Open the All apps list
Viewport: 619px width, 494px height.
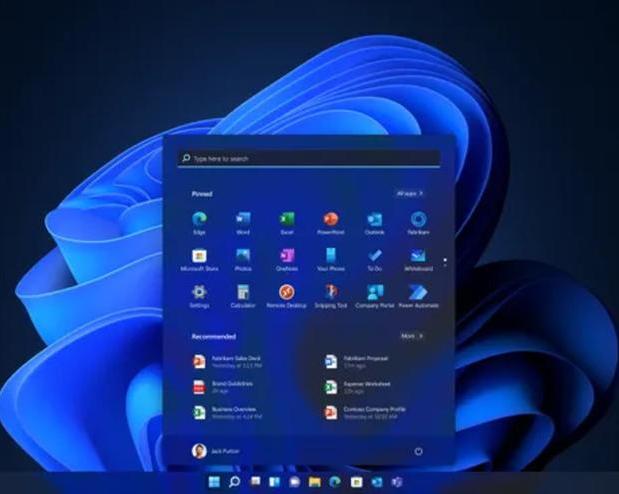pos(409,193)
